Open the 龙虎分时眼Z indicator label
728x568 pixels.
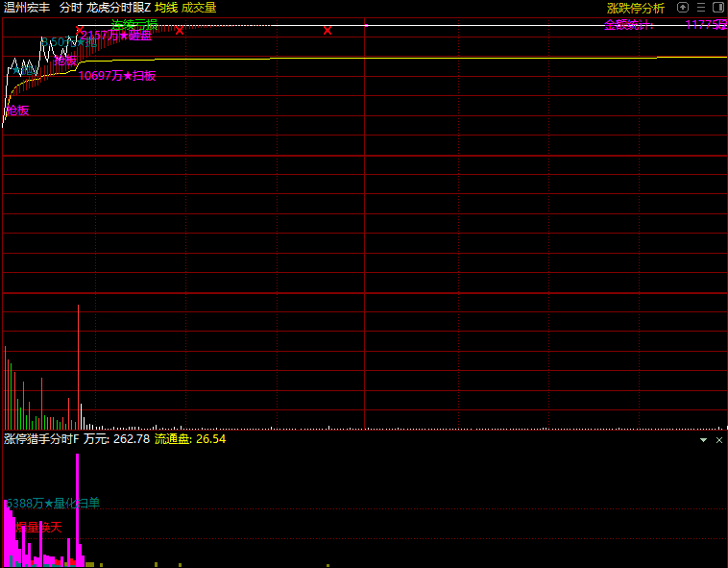pyautogui.click(x=118, y=8)
